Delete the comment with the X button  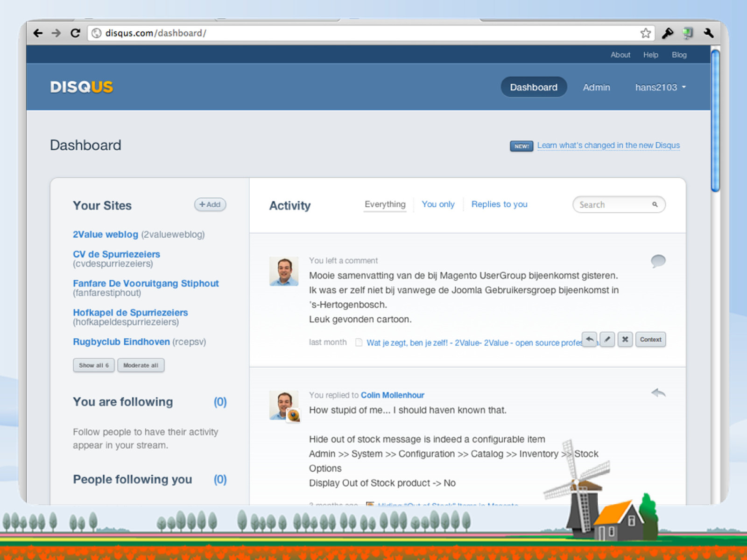[625, 339]
